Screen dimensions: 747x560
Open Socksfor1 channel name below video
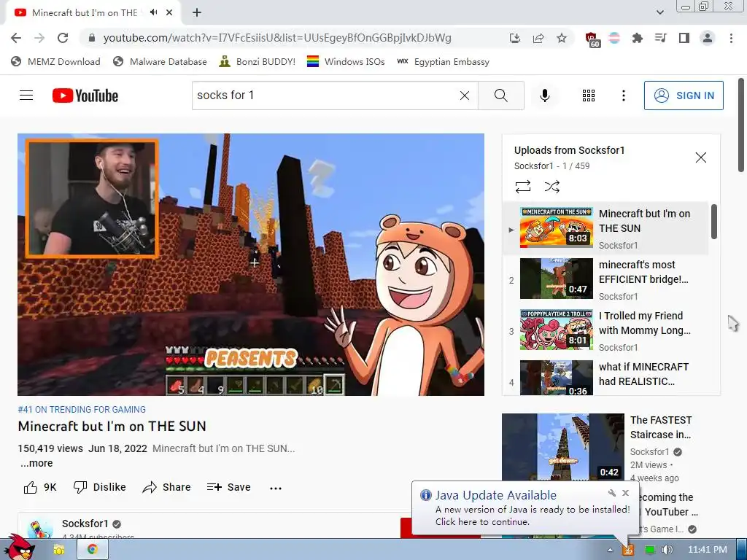point(85,524)
